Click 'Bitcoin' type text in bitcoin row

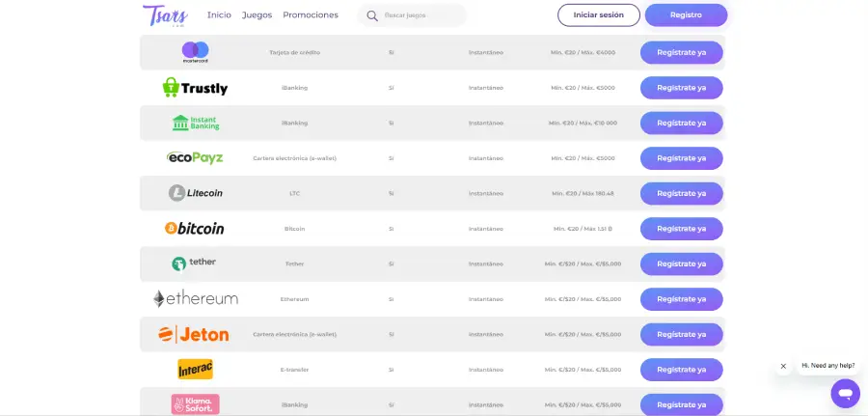point(294,229)
